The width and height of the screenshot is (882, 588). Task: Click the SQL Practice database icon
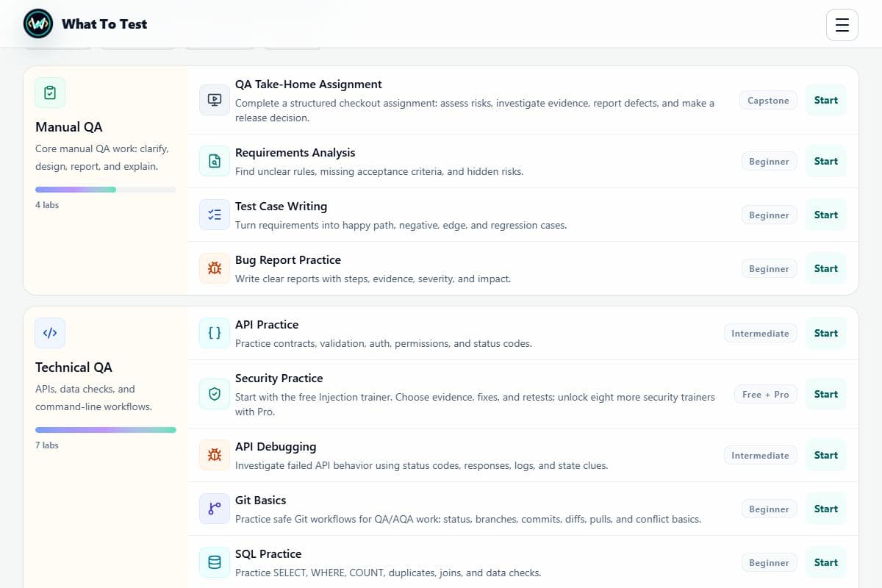click(x=215, y=562)
